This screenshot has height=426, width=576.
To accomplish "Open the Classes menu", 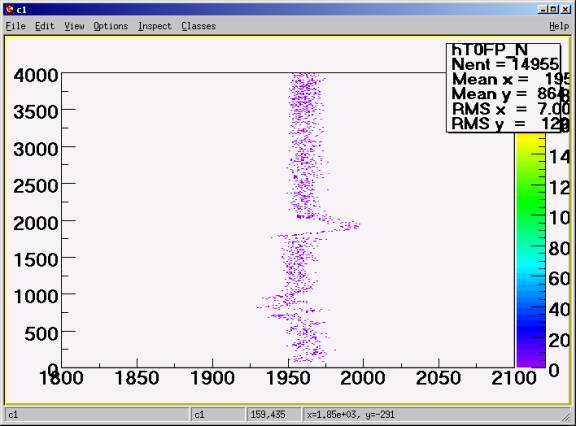I will coord(198,26).
